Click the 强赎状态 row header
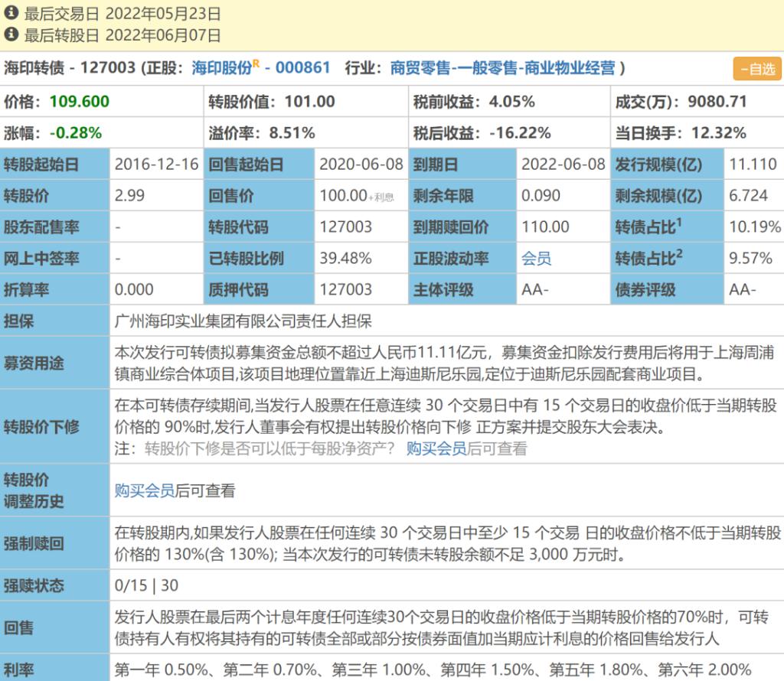Screen dimensions: 784x681 (x=34, y=586)
